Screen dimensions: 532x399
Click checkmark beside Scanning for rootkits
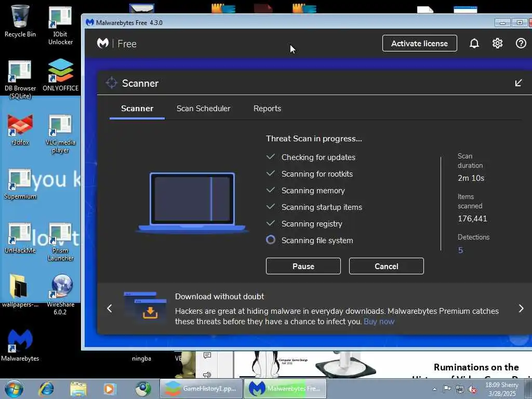270,174
